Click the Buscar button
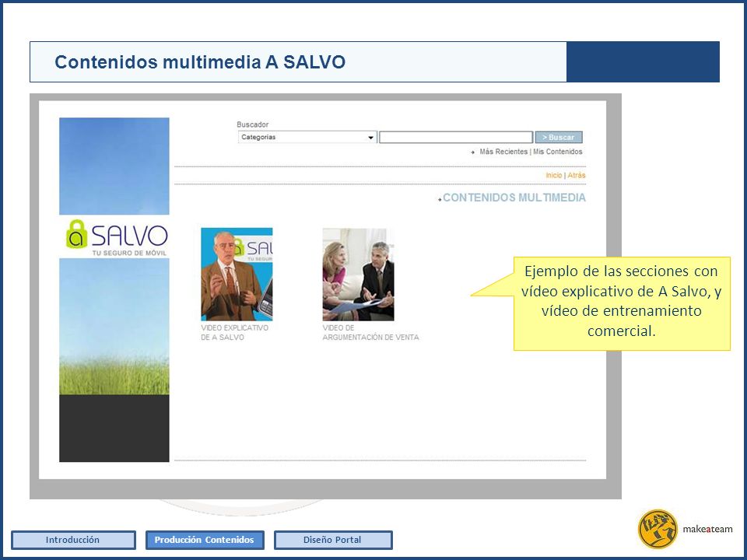Screen dimensions: 747x560 coord(559,137)
